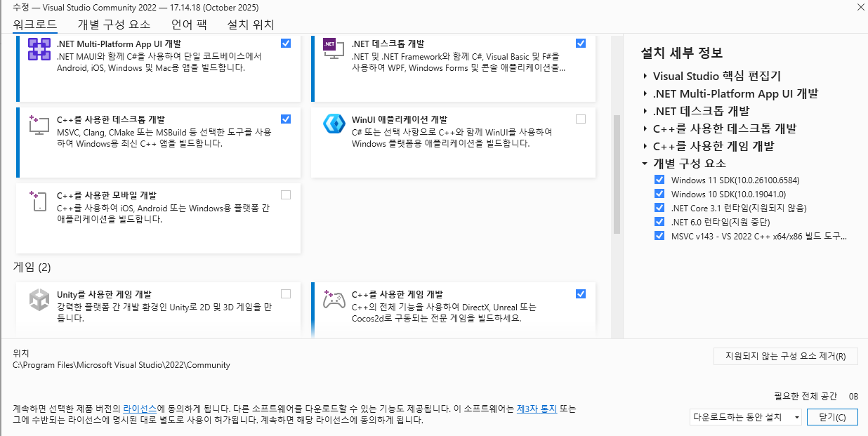Click the 설치 세부 정보 heading
Screen dimensions: 868x436
(682, 53)
